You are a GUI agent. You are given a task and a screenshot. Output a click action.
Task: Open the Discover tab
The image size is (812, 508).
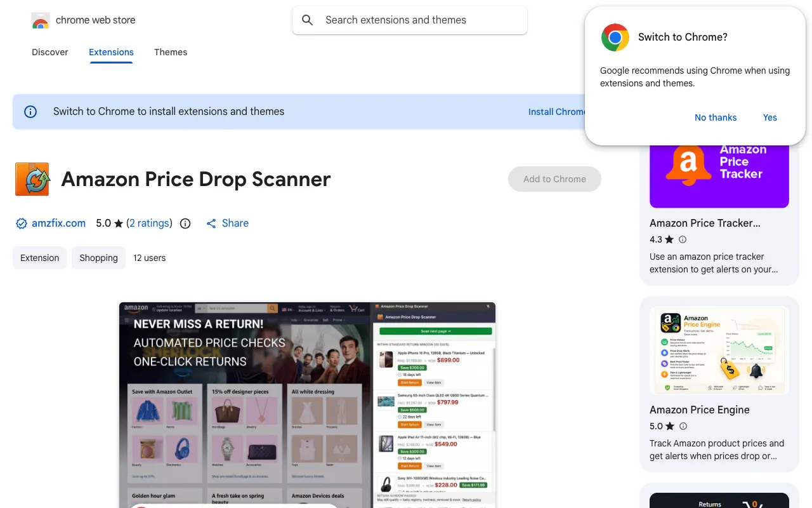(x=50, y=52)
